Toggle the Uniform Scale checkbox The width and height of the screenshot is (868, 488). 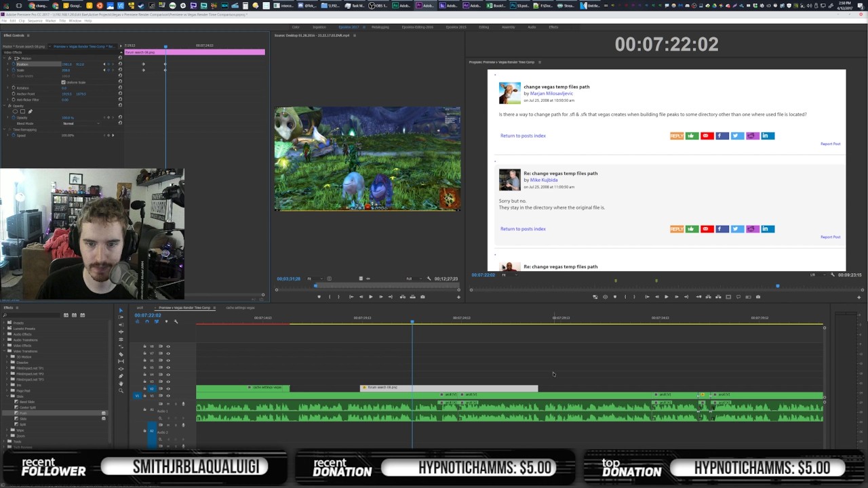(x=63, y=82)
